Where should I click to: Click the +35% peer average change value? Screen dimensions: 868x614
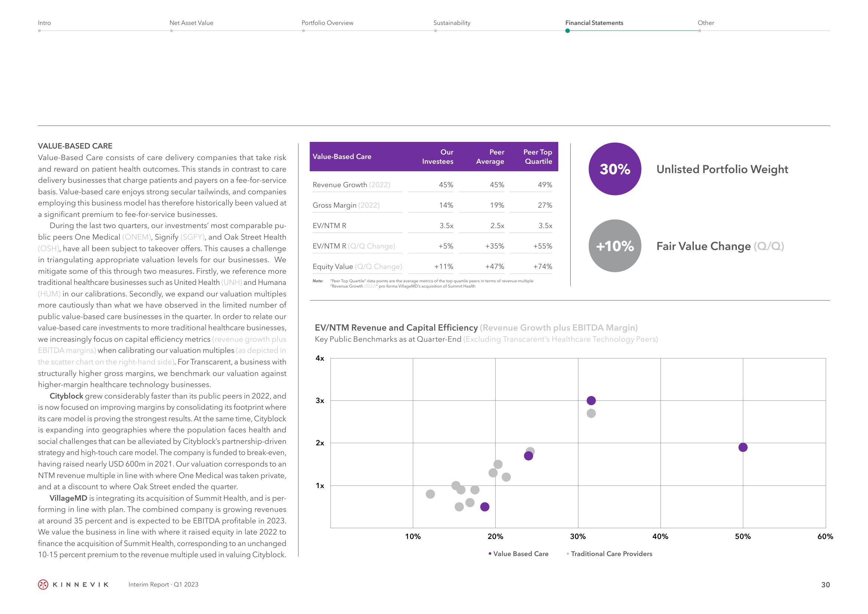point(495,246)
